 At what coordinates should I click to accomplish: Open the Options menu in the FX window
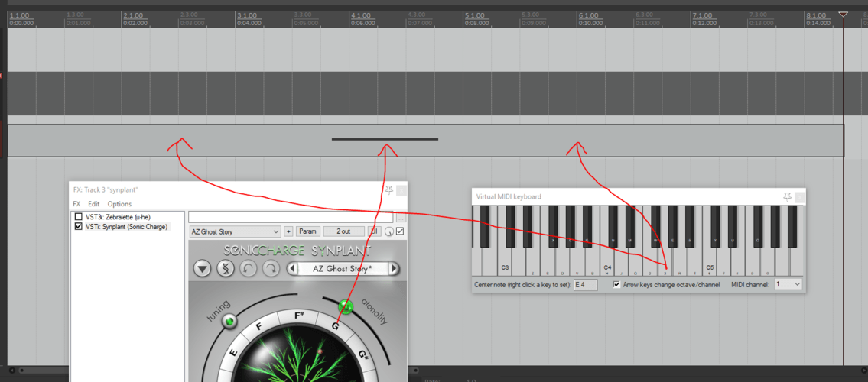pos(119,204)
